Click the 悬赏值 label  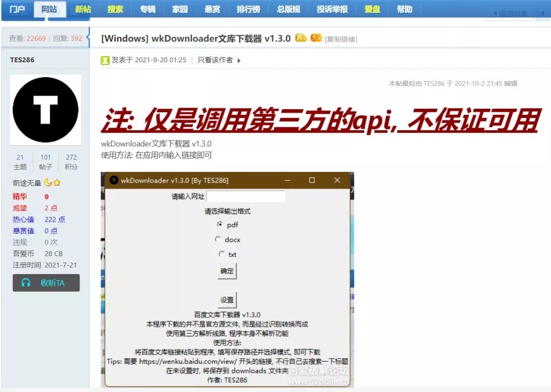23,231
